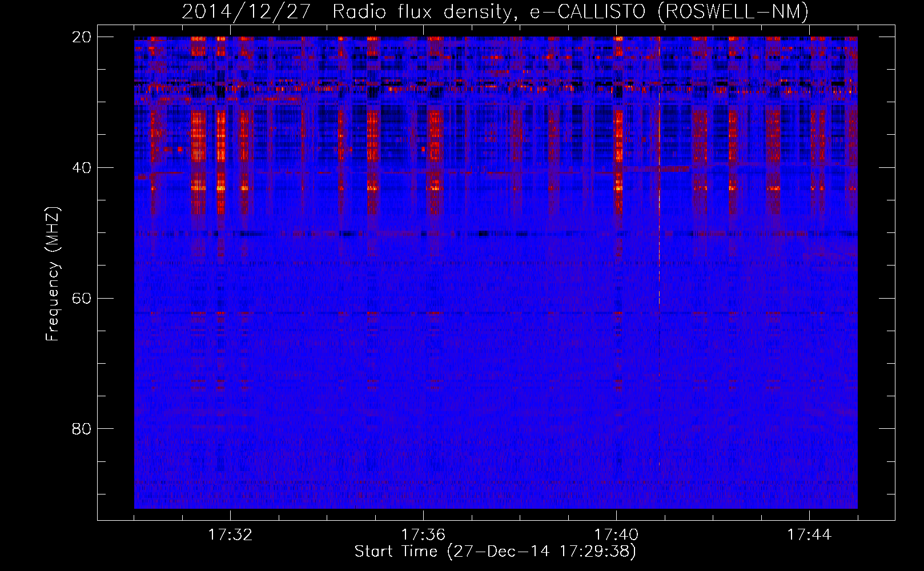This screenshot has height=571, width=924.
Task: Click the 'Start Time (27-Dec-14 17:29:38)' label
Action: pos(495,552)
